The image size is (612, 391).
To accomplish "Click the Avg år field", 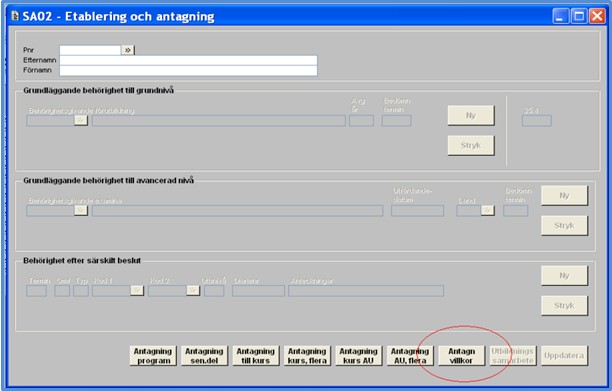I will point(361,121).
